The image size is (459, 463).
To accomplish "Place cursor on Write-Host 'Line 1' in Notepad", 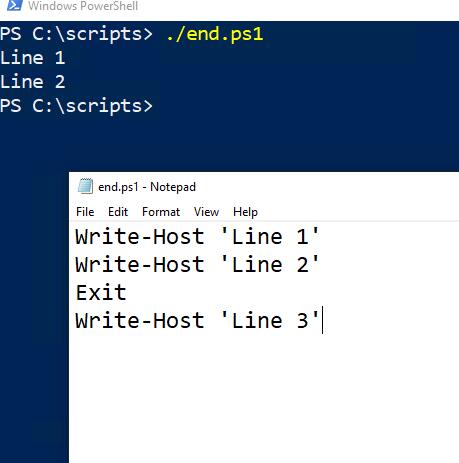I will 197,237.
